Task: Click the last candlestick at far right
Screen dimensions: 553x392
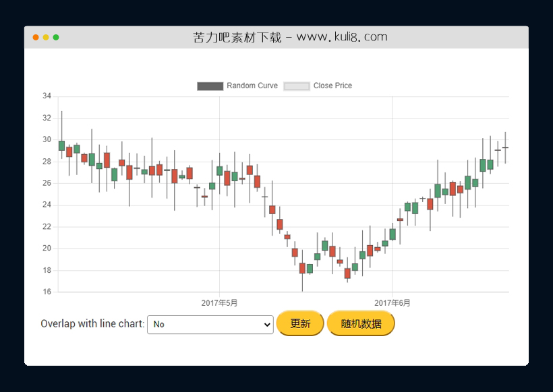Action: (x=505, y=148)
